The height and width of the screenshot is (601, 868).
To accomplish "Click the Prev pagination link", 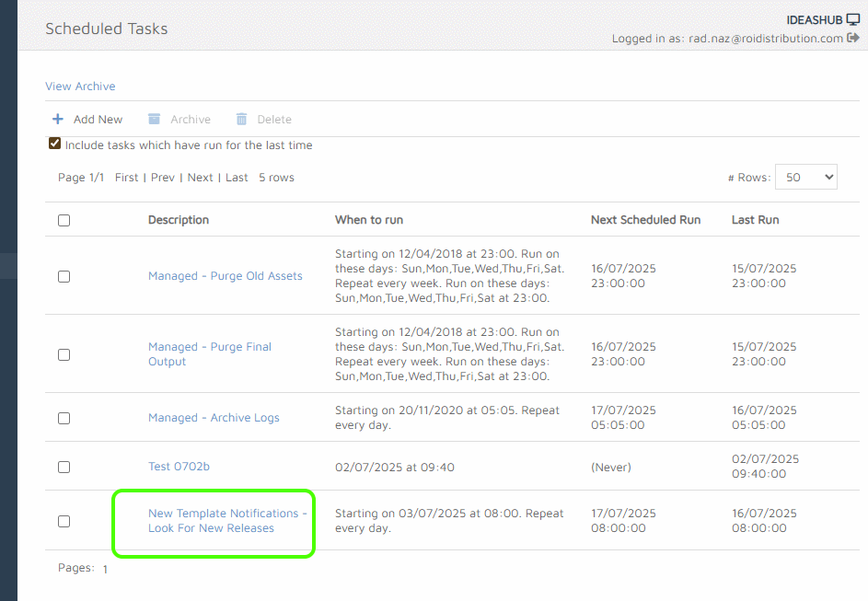I will click(163, 178).
